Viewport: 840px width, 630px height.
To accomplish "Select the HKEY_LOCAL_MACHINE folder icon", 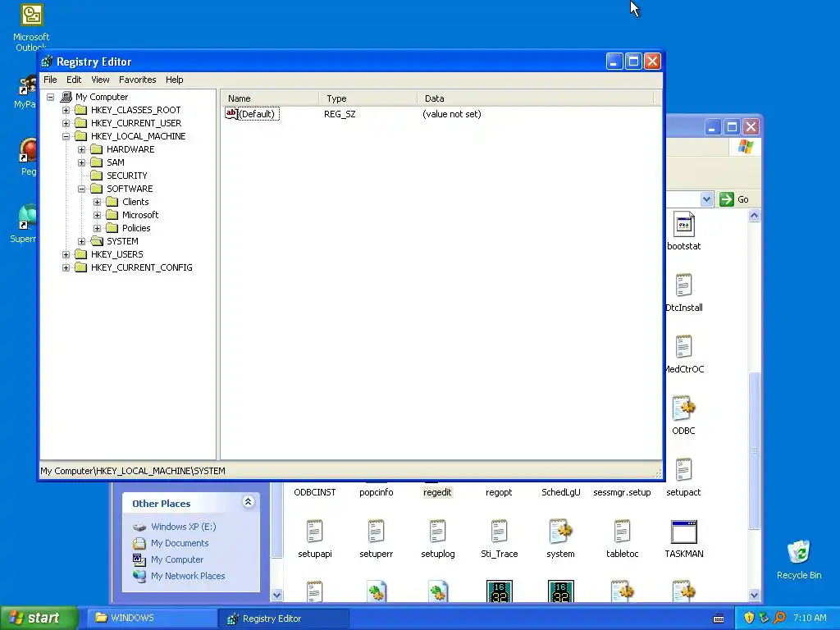I will coord(81,136).
